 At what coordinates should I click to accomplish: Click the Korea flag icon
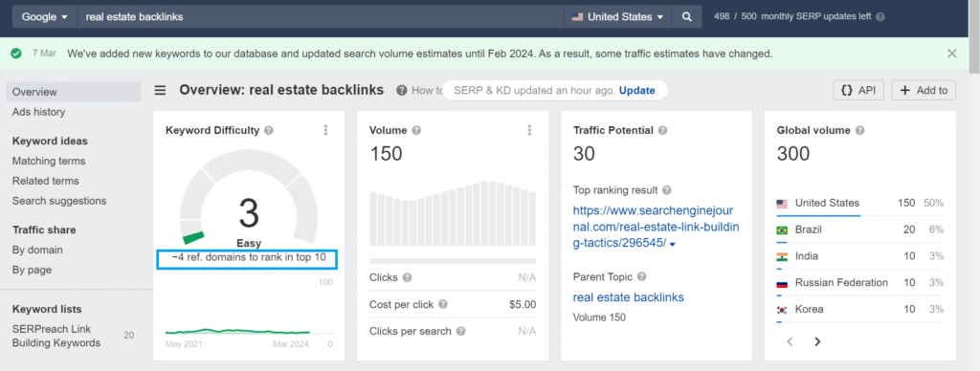[x=782, y=309]
